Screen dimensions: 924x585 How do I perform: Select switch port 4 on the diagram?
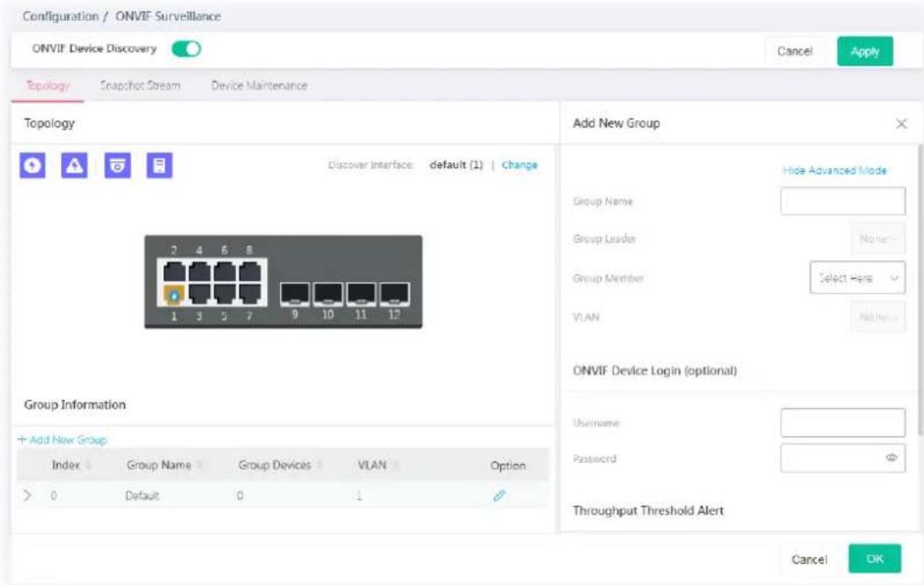(199, 271)
